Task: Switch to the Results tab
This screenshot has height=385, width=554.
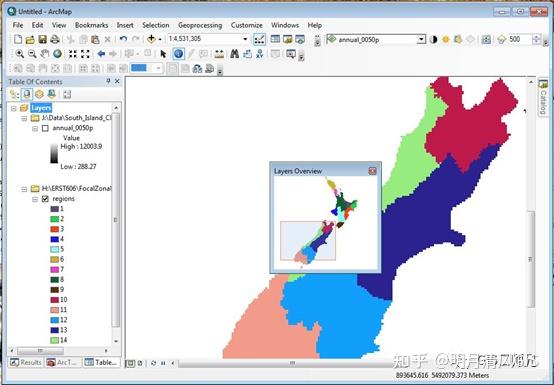Action: (26, 362)
